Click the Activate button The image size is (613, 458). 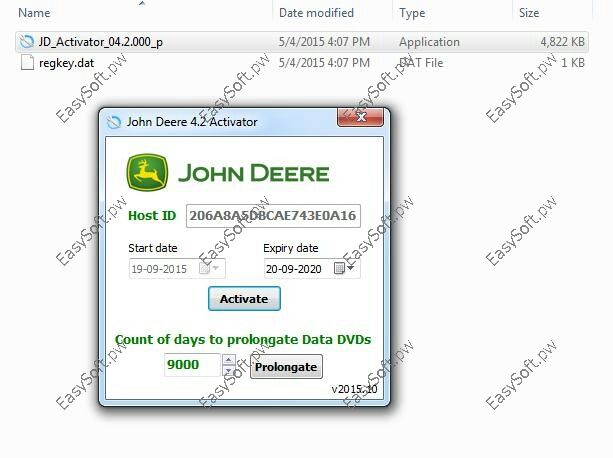[x=244, y=299]
